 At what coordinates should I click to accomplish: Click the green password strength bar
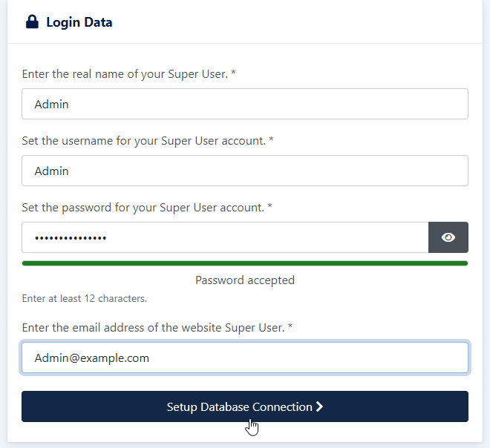click(245, 263)
